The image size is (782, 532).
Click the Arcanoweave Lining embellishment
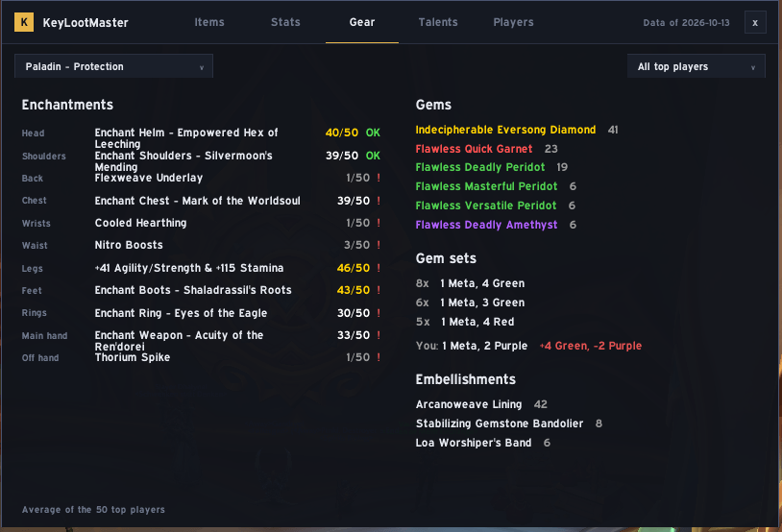[469, 404]
